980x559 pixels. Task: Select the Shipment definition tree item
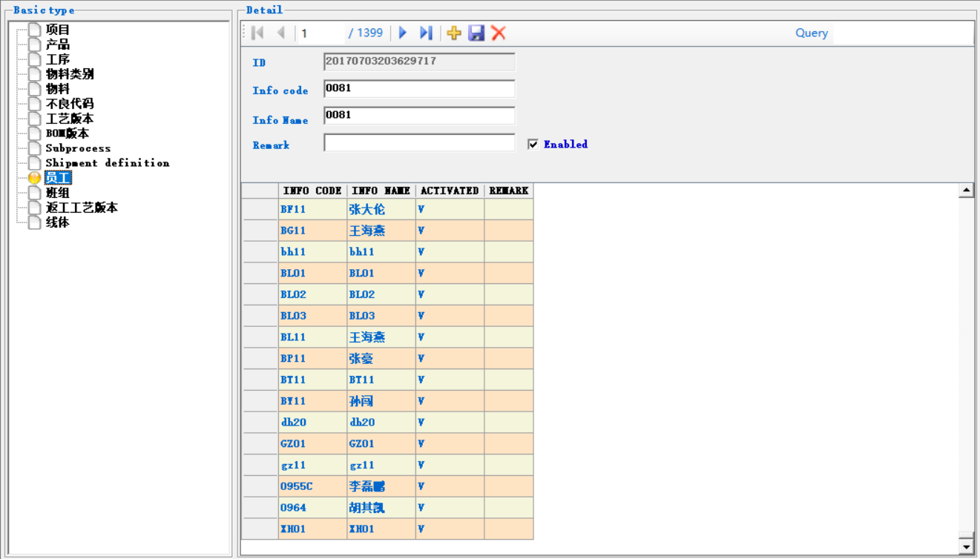coord(107,163)
